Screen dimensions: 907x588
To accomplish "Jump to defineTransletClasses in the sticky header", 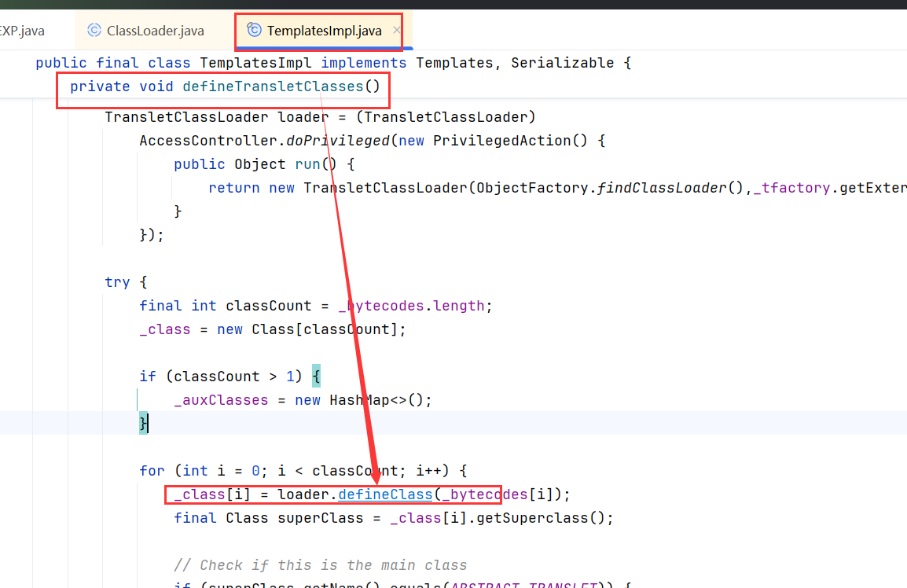I will point(273,86).
